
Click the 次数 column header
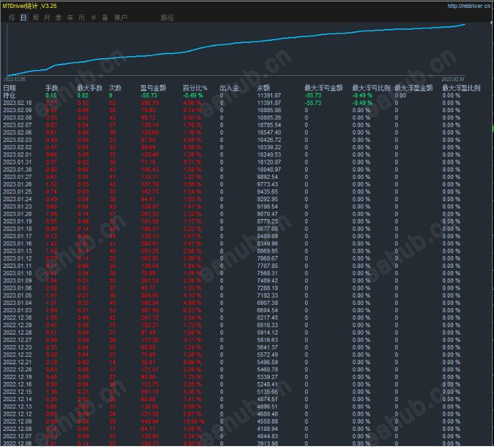(x=115, y=88)
